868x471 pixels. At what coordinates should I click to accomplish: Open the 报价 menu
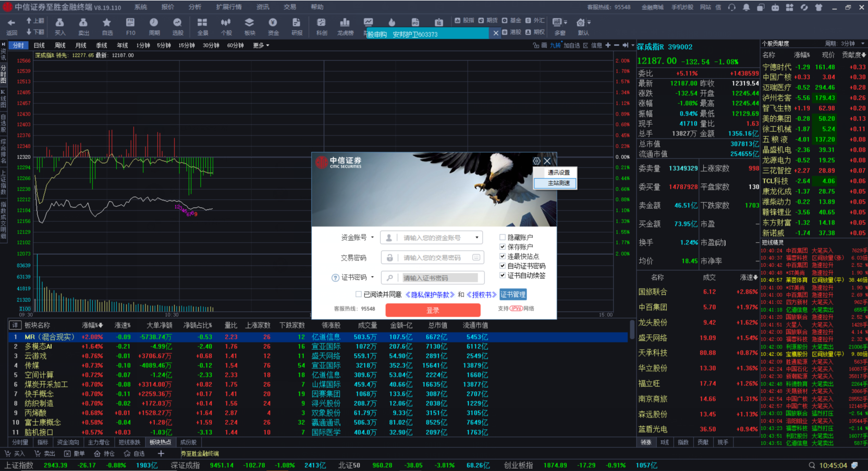[168, 7]
